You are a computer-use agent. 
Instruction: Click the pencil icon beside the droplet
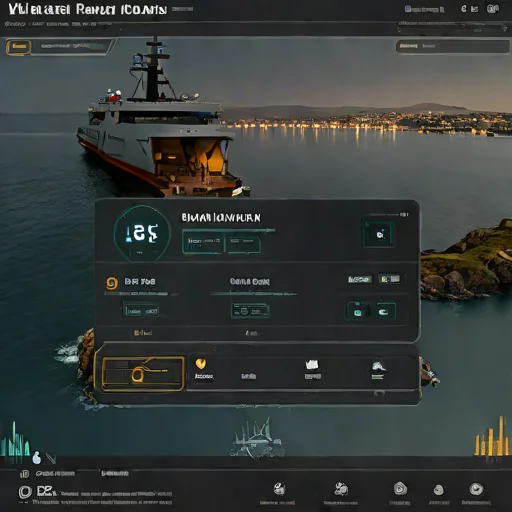[x=51, y=458]
